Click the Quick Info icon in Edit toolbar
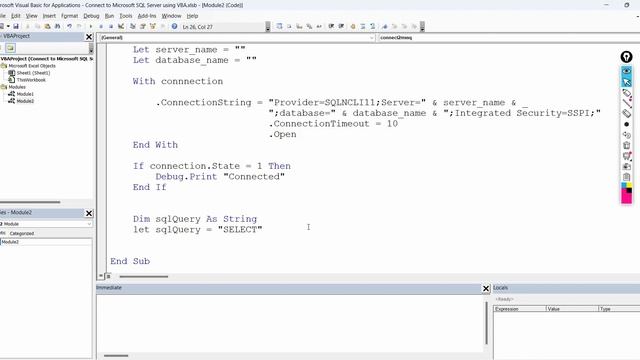Image resolution: width=640 pixels, height=360 pixels. [x=299, y=26]
